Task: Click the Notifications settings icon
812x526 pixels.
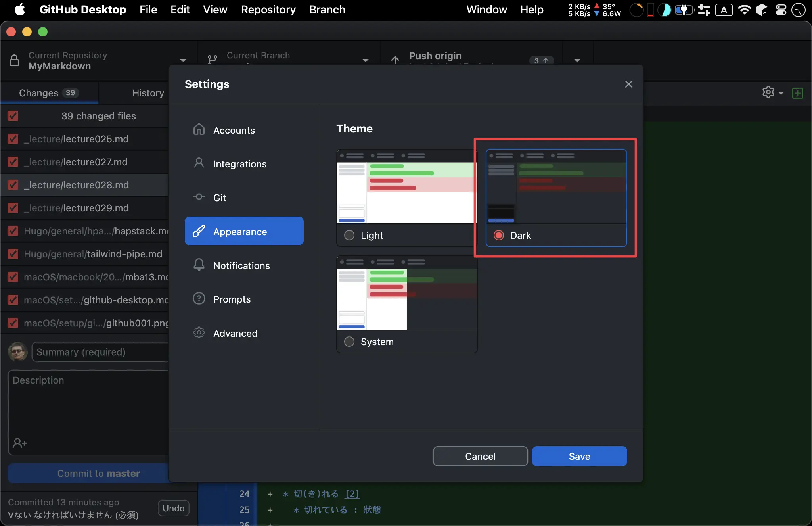Action: click(x=199, y=265)
